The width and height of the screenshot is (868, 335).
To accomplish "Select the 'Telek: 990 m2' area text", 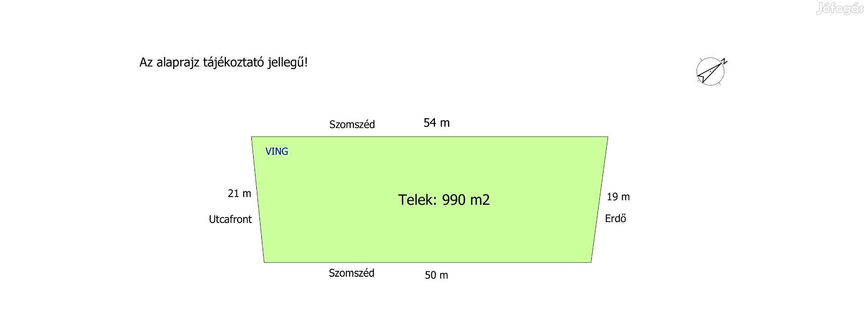I will (444, 199).
